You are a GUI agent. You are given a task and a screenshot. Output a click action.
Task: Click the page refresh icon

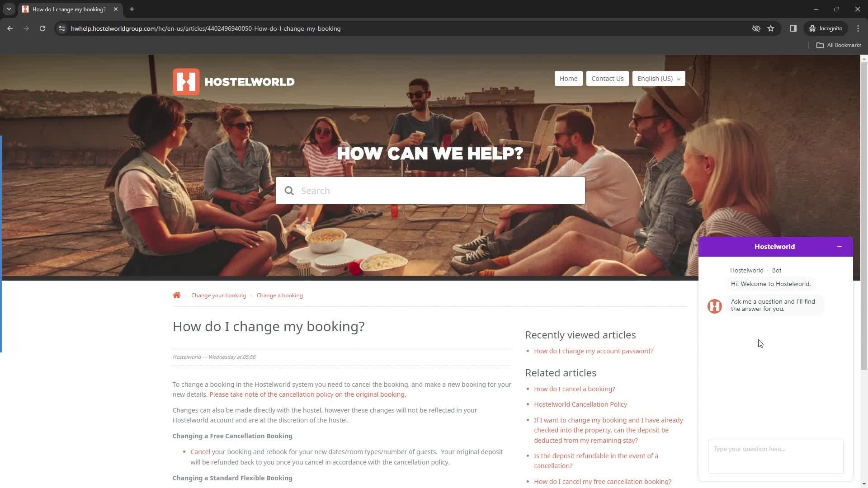coord(42,28)
